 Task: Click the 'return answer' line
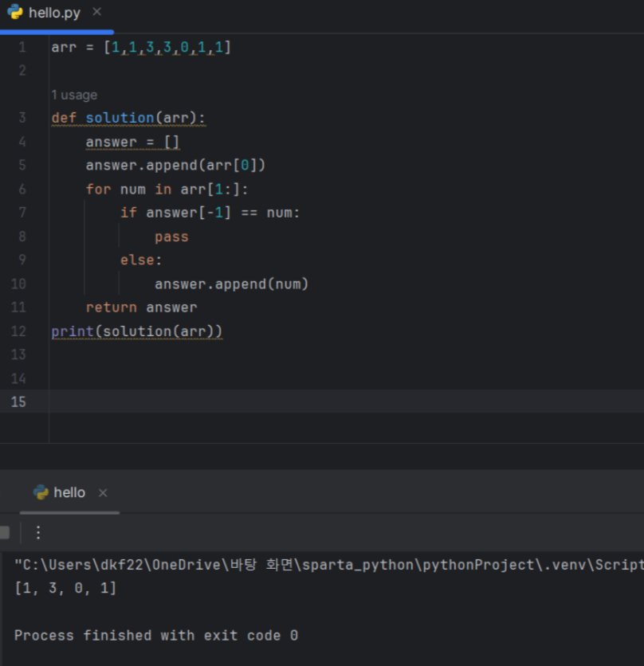click(x=141, y=307)
